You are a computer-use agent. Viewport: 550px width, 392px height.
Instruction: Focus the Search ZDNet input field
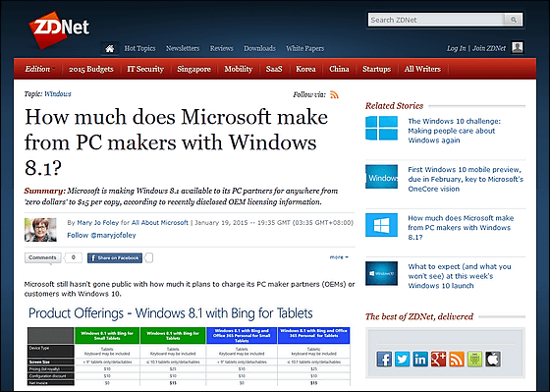pos(437,20)
